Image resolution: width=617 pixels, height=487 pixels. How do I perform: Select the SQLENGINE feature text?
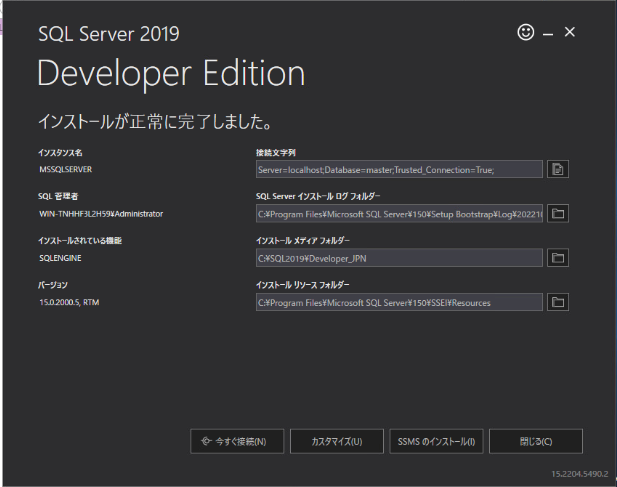(x=60, y=258)
